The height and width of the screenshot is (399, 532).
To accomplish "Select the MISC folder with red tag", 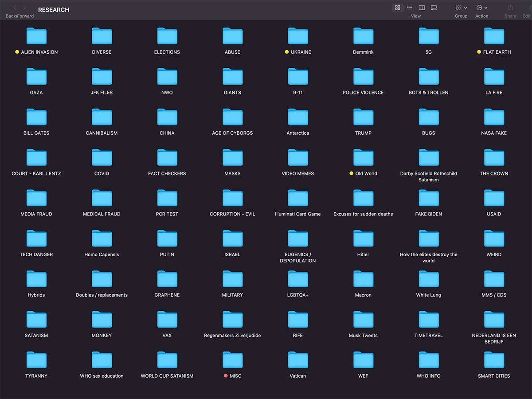I will [232, 360].
